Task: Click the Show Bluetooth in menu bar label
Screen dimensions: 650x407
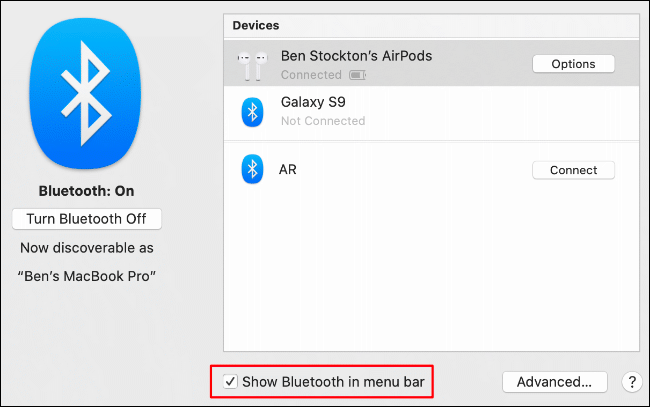Action: point(333,382)
